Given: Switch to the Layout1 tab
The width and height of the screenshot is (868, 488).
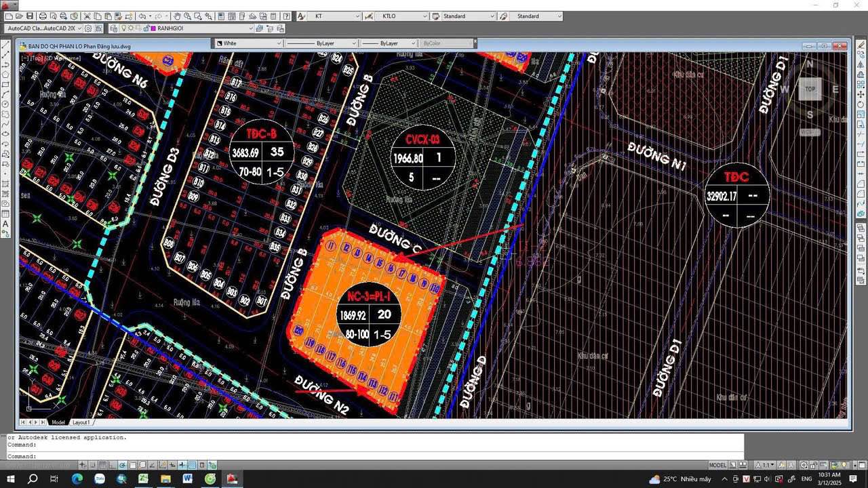Looking at the screenshot, I should pyautogui.click(x=81, y=422).
